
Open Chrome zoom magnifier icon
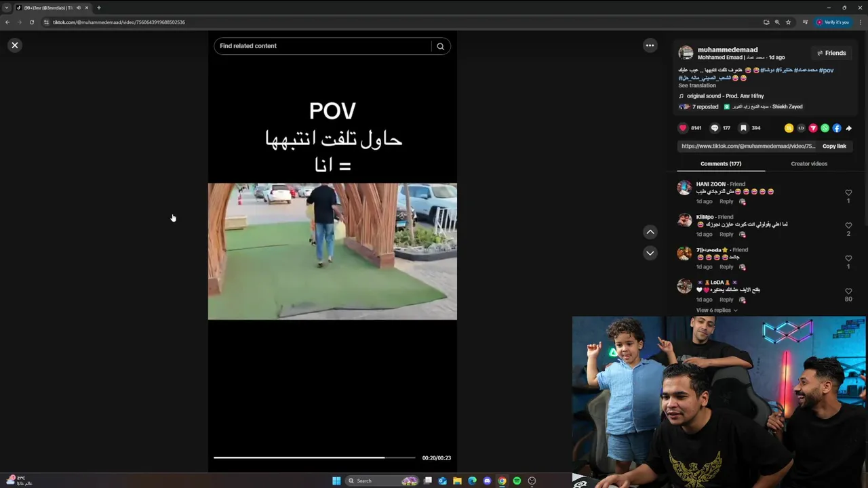[777, 22]
